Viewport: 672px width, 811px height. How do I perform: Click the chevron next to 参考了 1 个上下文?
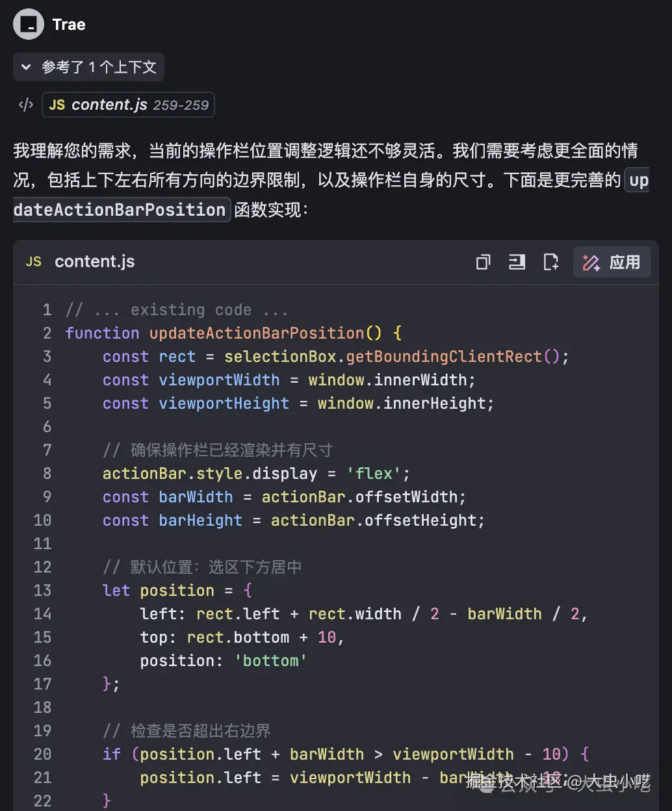(26, 67)
